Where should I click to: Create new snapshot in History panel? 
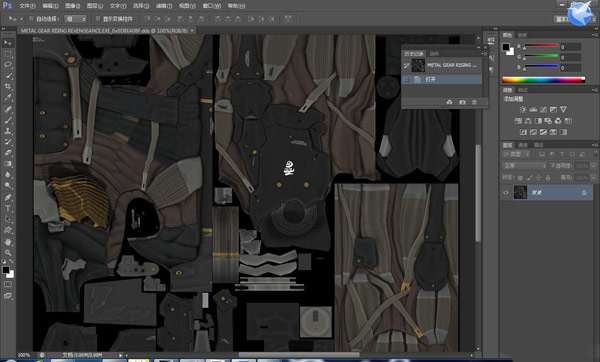click(x=462, y=102)
